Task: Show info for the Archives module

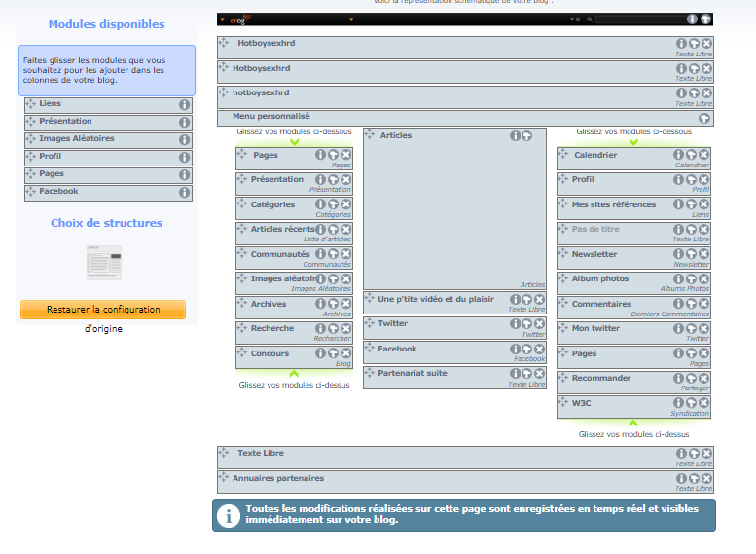Action: pos(321,304)
